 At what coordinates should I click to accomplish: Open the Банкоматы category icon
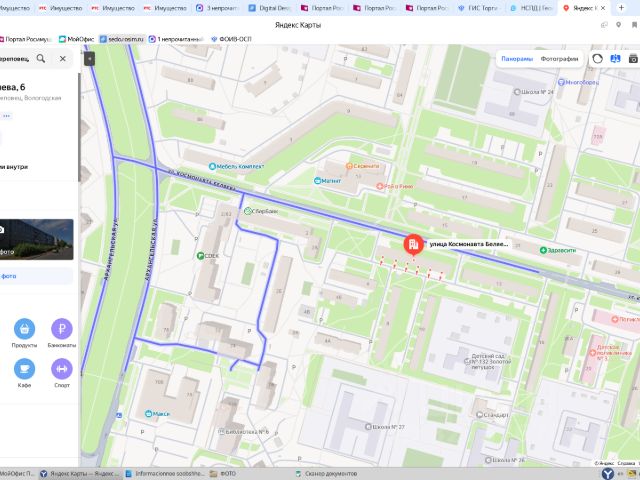62,329
